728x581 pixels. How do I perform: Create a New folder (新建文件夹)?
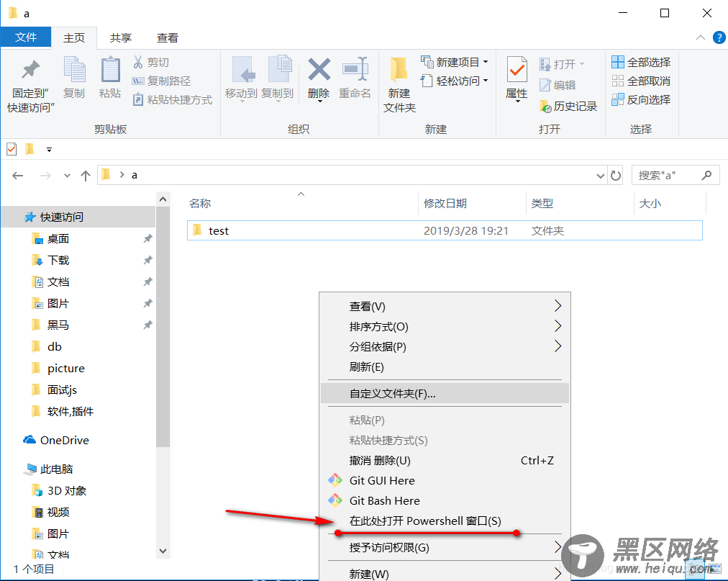tap(399, 84)
